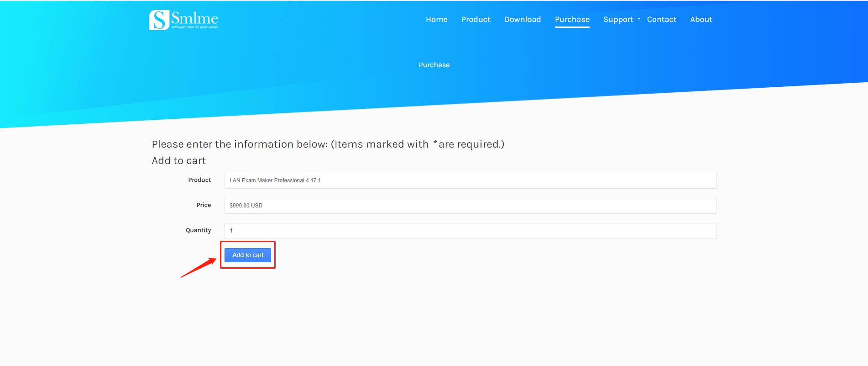Expand the Support dropdown menu

[x=622, y=19]
